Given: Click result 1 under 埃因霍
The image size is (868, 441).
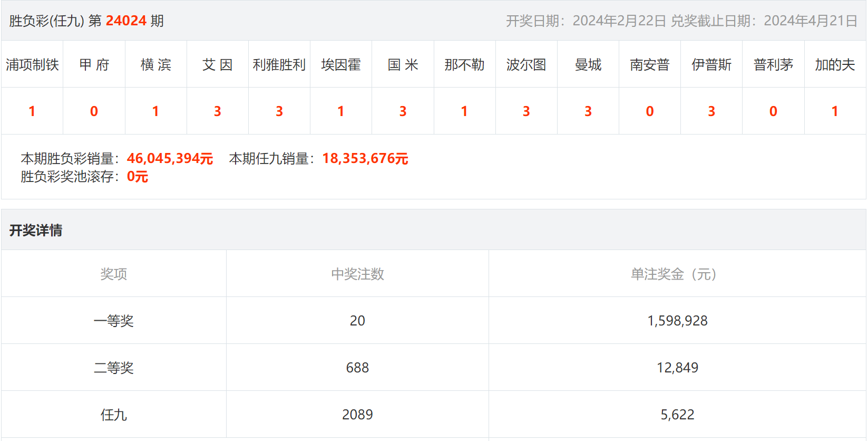Looking at the screenshot, I should (x=341, y=111).
